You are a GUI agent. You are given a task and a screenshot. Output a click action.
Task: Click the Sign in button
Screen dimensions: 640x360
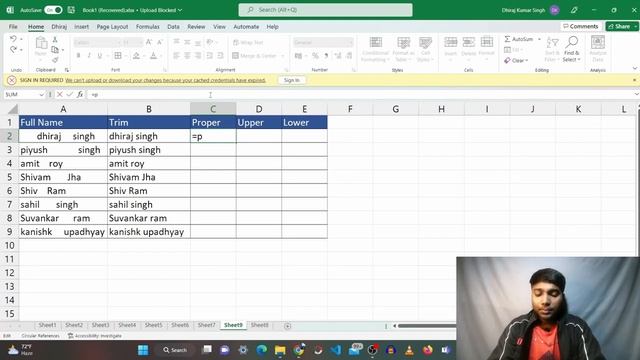[x=292, y=80]
